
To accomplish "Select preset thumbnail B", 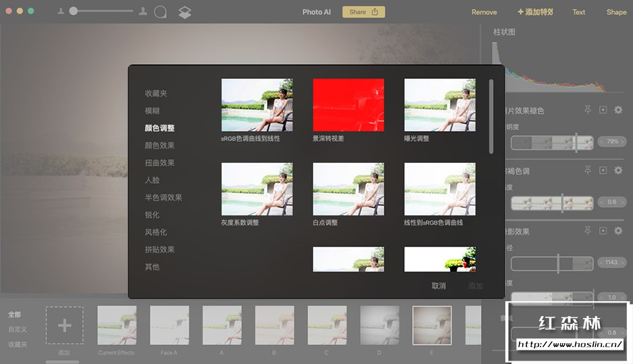I will [274, 326].
